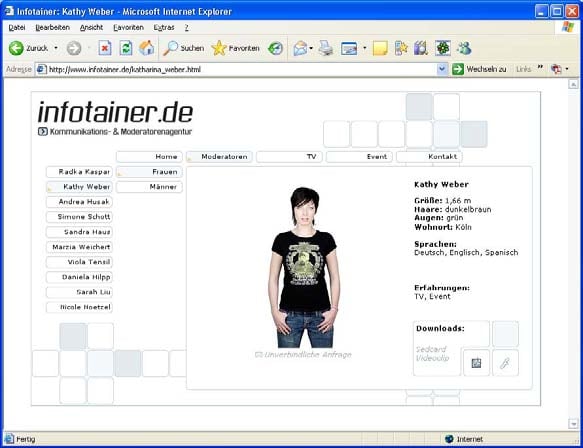
Task: Go back with the Zurück button
Action: [28, 48]
